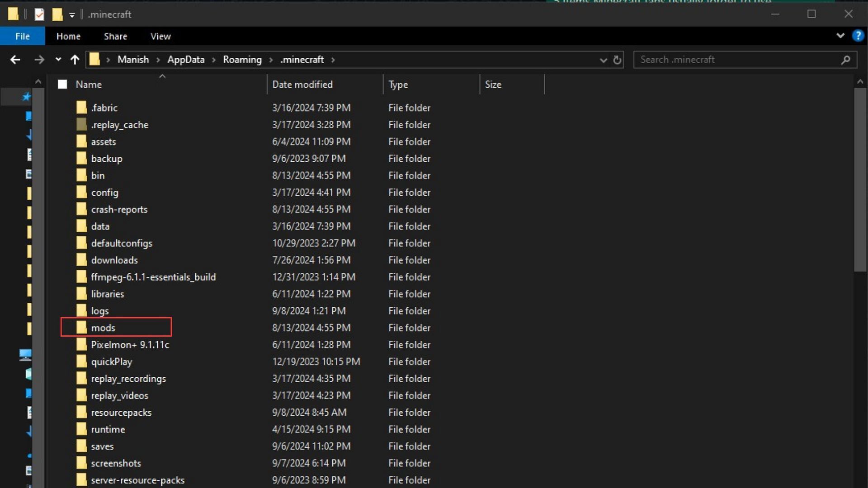Switch to the Share ribbon tab
This screenshot has height=488, width=868.
[x=115, y=36]
